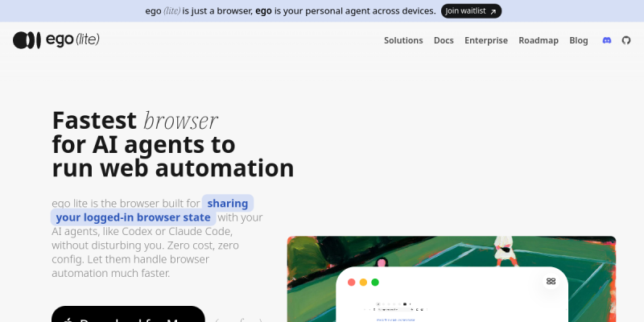Image resolution: width=644 pixels, height=322 pixels.
Task: Click the Join waitlist button
Action: click(471, 11)
